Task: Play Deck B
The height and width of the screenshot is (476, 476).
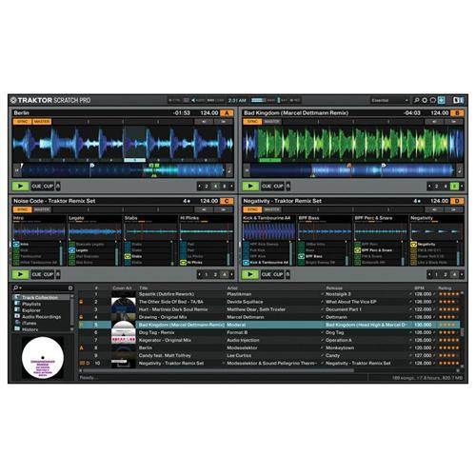Action: coord(250,187)
